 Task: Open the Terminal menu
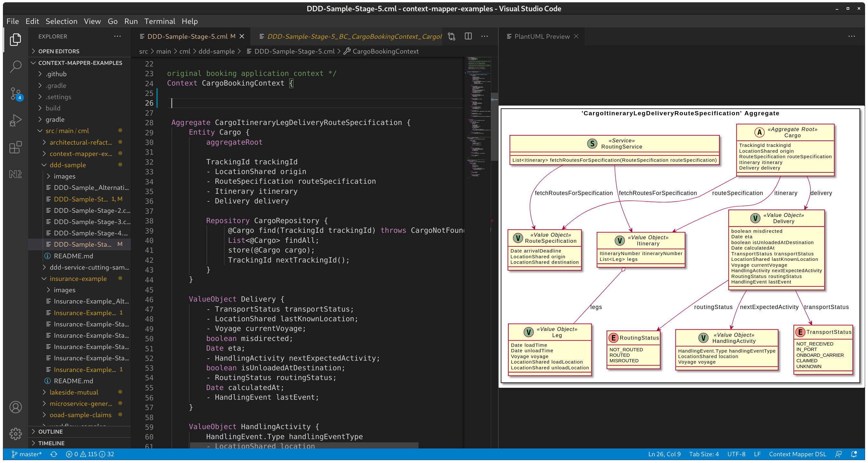160,21
